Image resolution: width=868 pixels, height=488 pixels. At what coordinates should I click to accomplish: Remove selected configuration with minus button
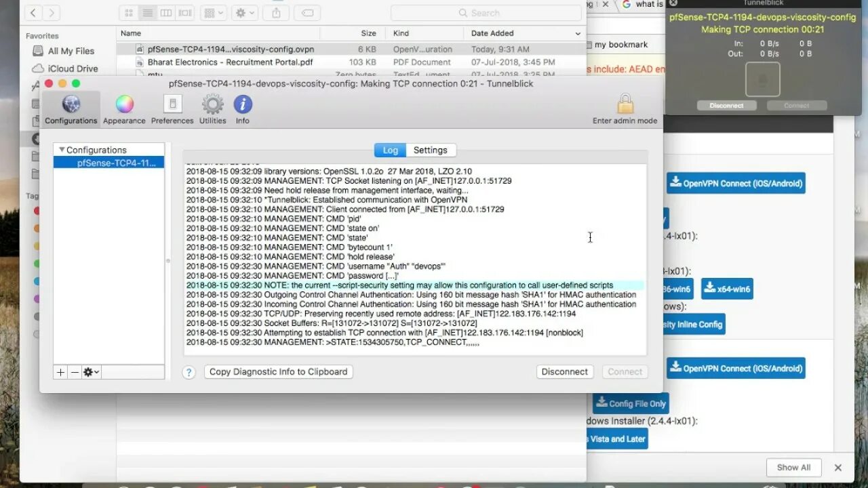75,372
